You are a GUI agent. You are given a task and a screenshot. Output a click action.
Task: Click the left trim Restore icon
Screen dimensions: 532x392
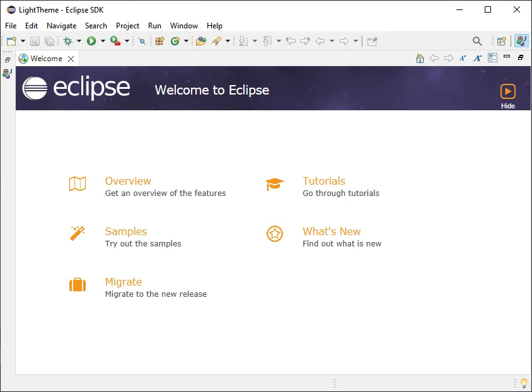8,60
